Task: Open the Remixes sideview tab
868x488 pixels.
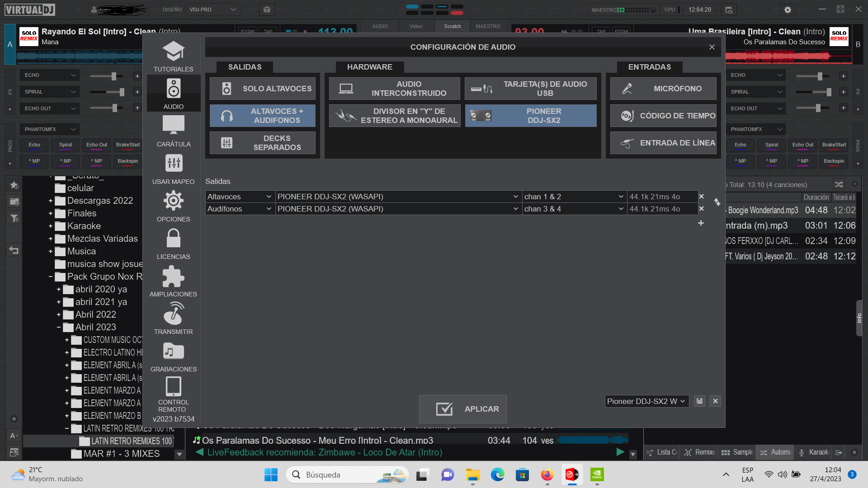Action: 700,452
